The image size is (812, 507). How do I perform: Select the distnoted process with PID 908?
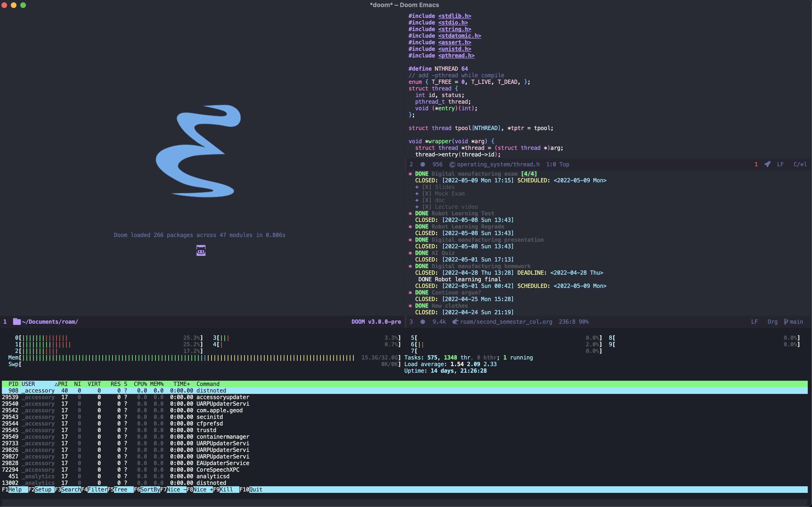[405, 391]
